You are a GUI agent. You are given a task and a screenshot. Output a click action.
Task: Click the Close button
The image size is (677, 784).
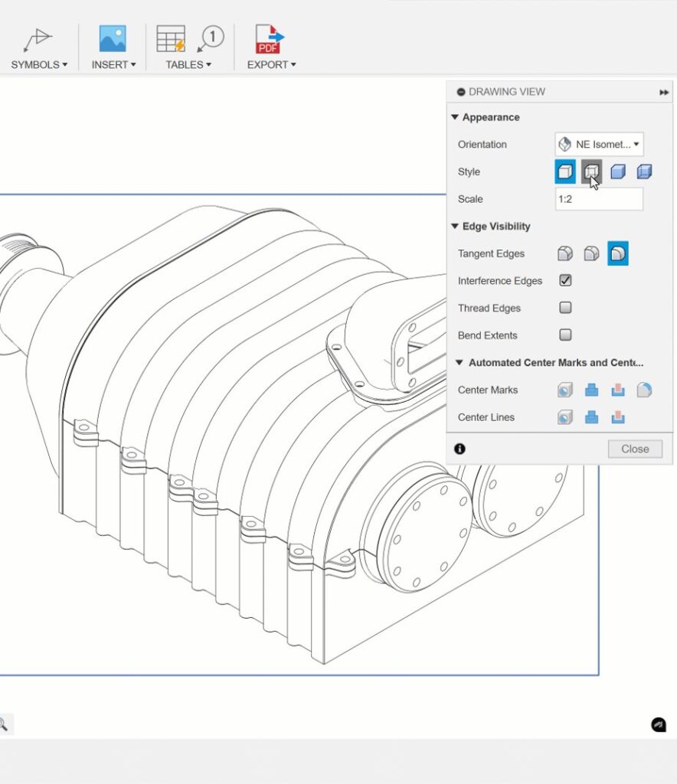tap(635, 449)
